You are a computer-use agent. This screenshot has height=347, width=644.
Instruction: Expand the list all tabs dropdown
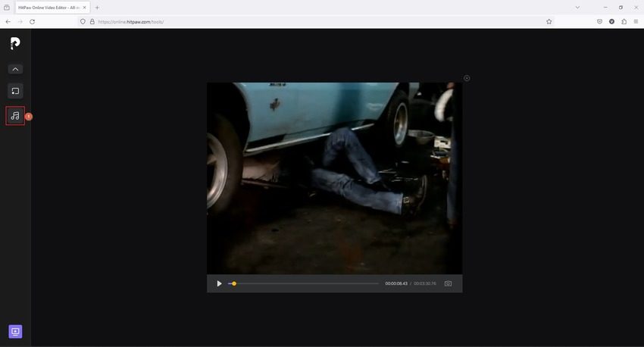pos(577,8)
